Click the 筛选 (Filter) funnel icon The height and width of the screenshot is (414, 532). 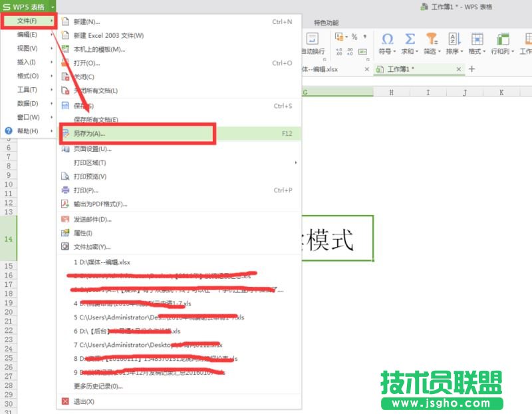(432, 39)
